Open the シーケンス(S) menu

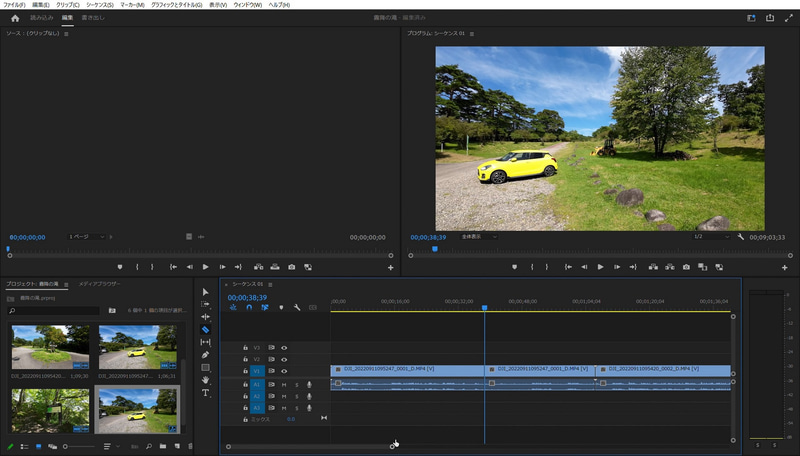[x=99, y=5]
